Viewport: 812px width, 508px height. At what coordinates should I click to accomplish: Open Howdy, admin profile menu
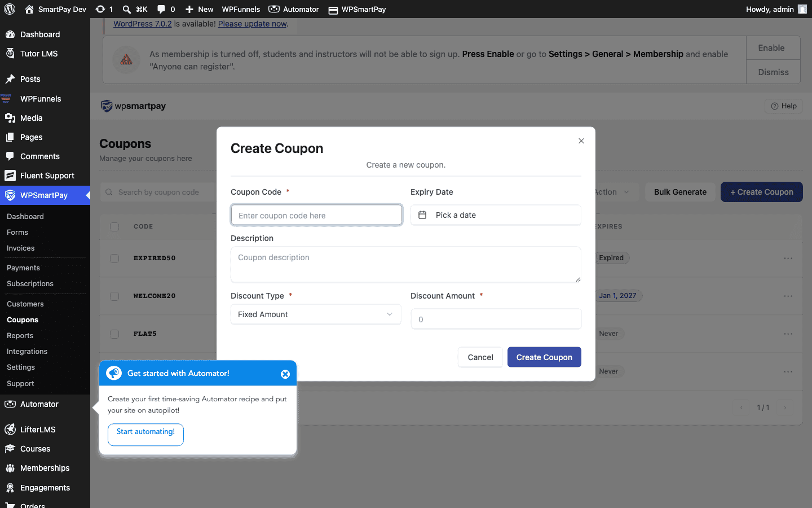pyautogui.click(x=776, y=9)
